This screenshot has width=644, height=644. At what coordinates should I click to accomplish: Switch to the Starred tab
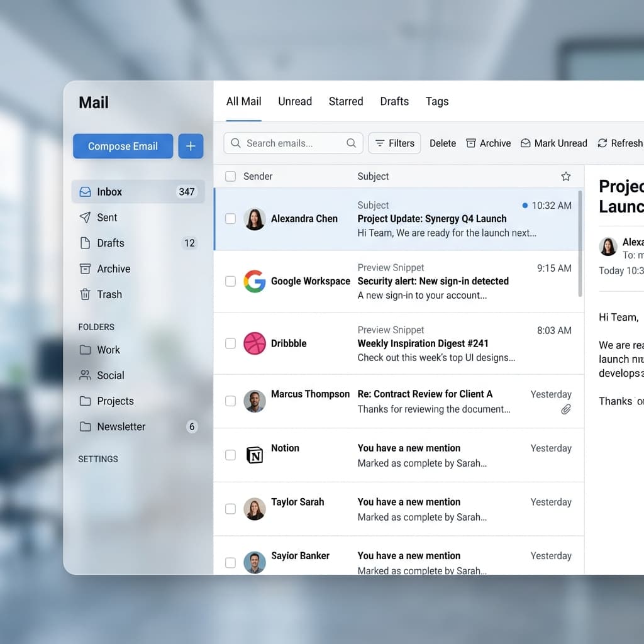pyautogui.click(x=346, y=101)
